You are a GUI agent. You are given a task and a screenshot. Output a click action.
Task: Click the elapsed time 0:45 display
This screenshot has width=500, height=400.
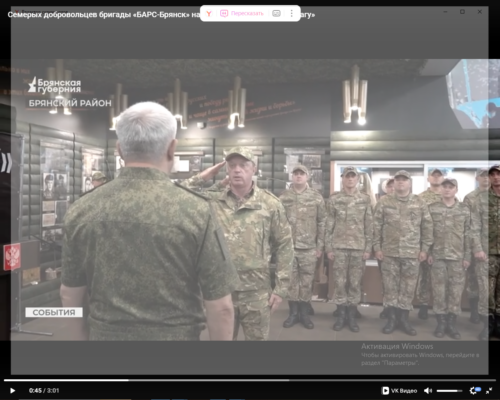pyautogui.click(x=35, y=390)
